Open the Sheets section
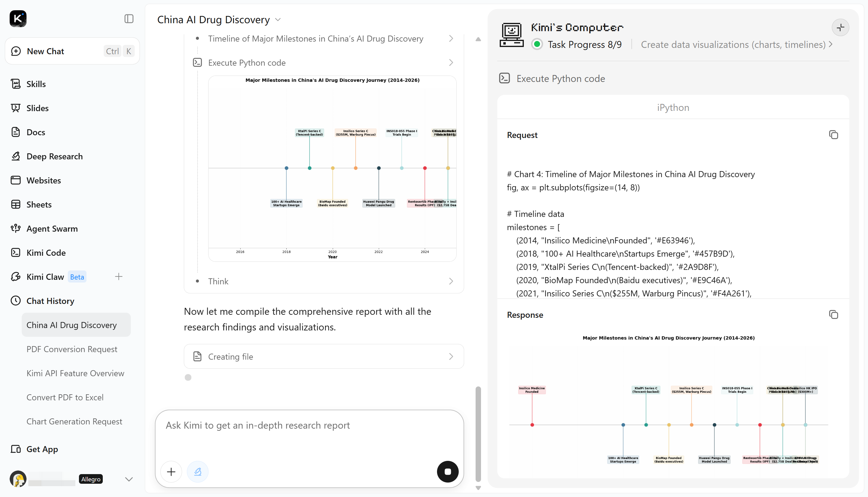 [39, 205]
